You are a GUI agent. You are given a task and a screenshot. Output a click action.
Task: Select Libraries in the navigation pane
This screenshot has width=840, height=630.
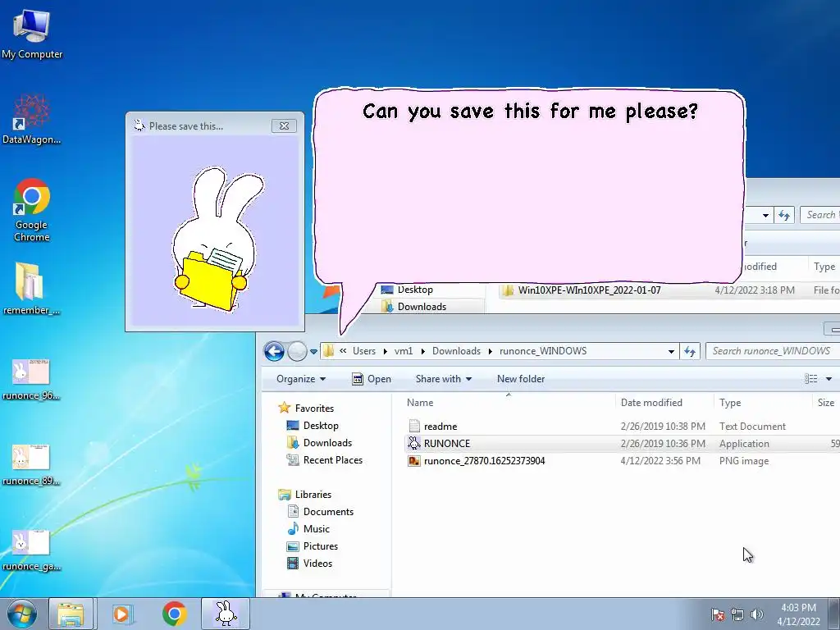313,494
